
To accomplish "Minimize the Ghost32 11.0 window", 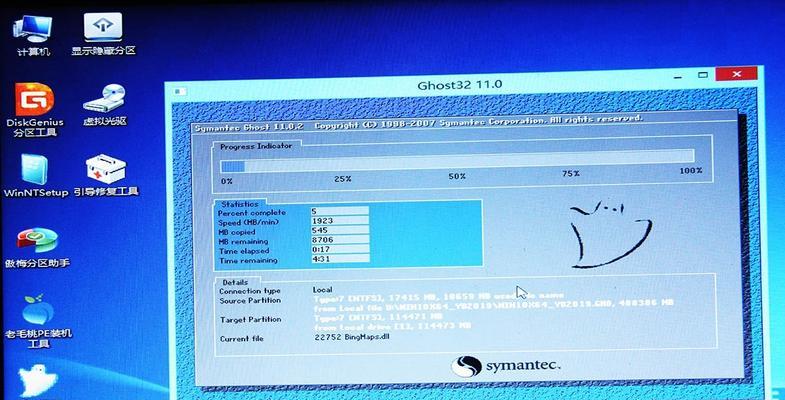I will 678,76.
